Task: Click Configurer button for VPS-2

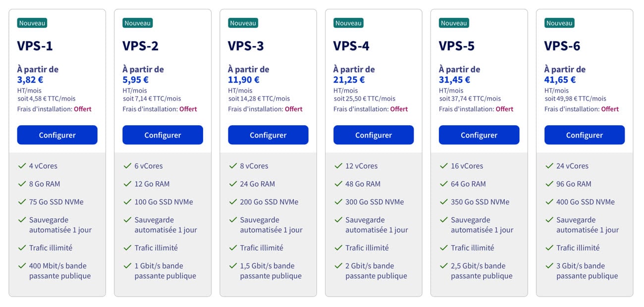Action: tap(162, 135)
